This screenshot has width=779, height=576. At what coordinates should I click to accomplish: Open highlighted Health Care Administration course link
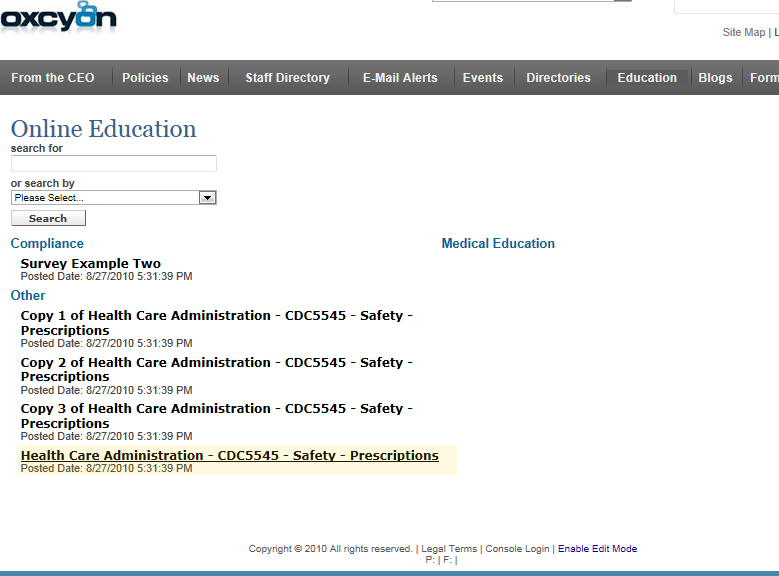pos(229,456)
